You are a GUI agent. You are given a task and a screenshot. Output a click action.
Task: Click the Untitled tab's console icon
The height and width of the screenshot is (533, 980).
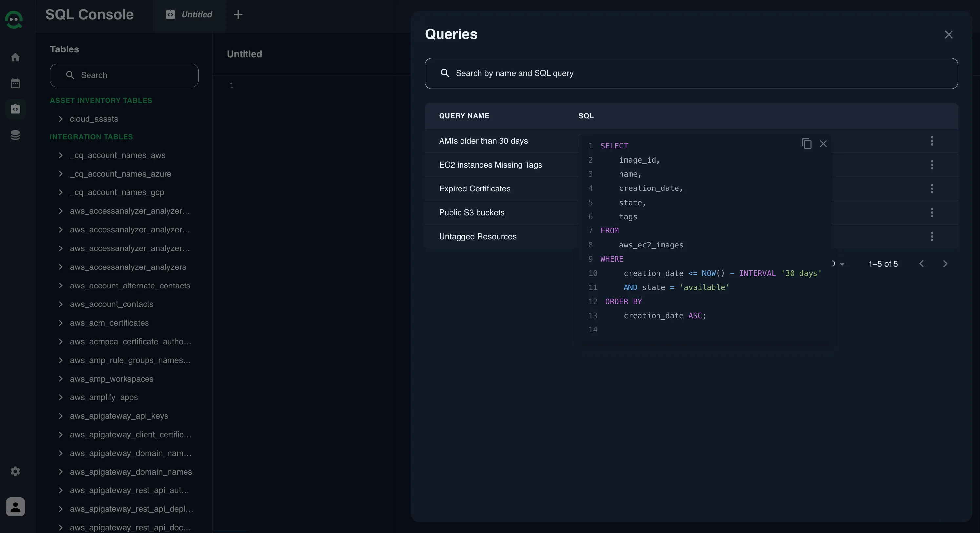(170, 14)
